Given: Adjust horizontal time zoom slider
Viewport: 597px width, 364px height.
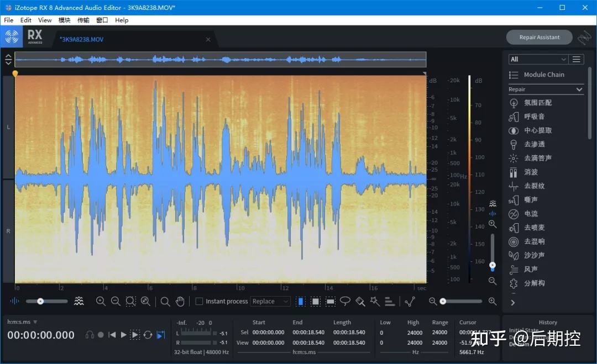Looking at the screenshot, I should [462, 301].
